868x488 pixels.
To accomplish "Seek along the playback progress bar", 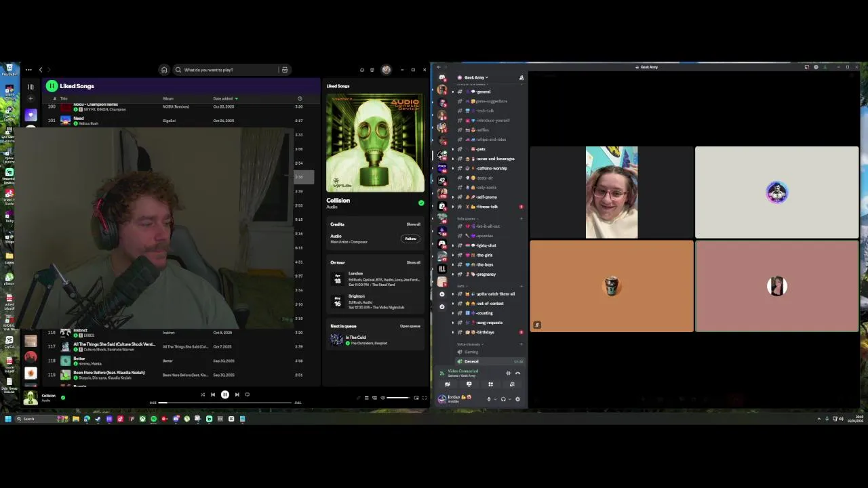I will pyautogui.click(x=225, y=403).
